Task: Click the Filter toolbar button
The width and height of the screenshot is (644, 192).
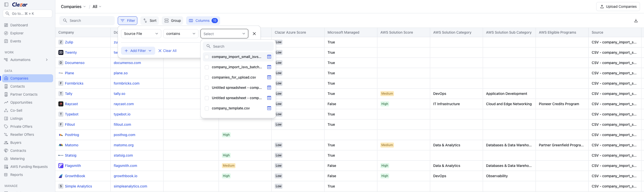Action: 128,21
